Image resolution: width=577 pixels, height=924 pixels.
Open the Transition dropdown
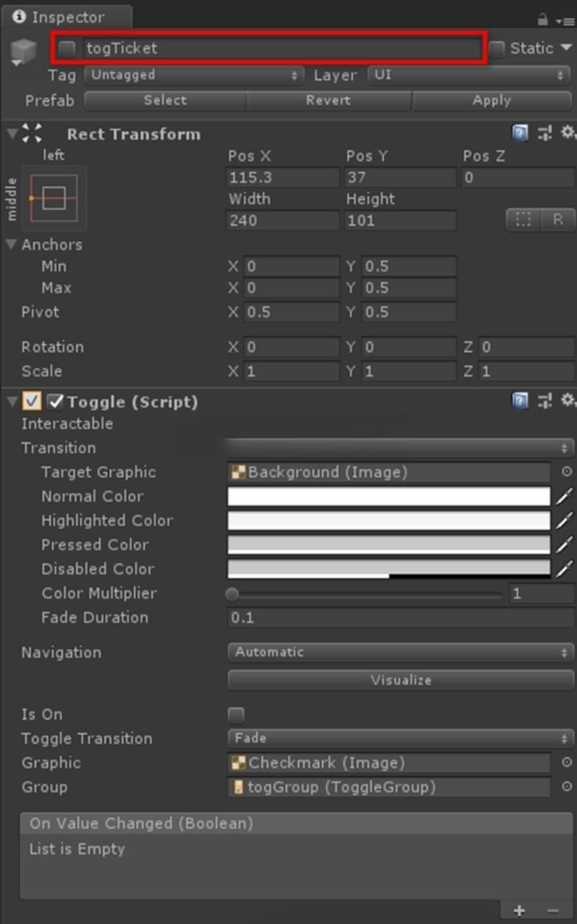pyautogui.click(x=401, y=447)
